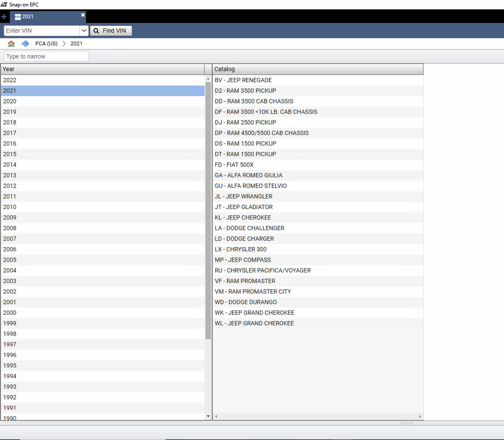Click catalog horizontal scrollbar left arrow
504x440 pixels.
(x=216, y=416)
